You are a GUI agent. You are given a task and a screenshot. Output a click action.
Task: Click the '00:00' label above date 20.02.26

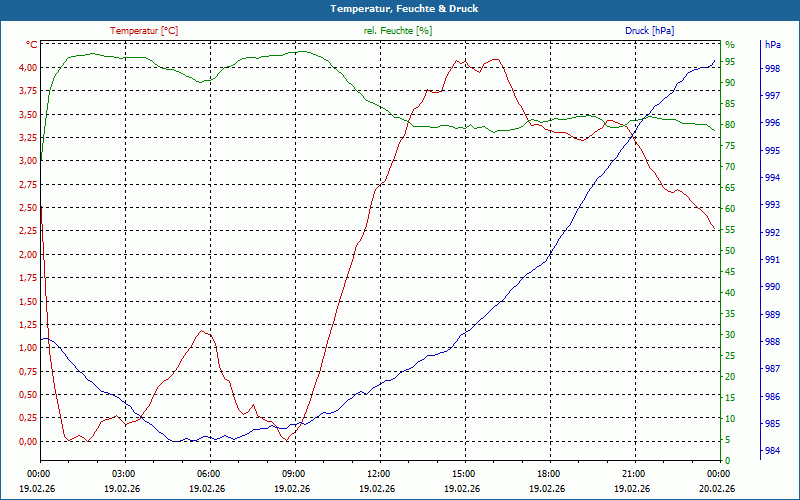tap(718, 473)
